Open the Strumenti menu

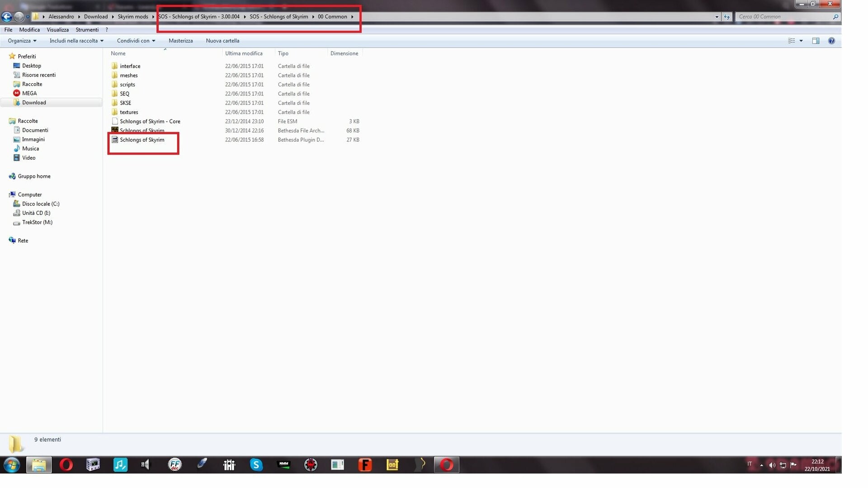[x=87, y=30]
